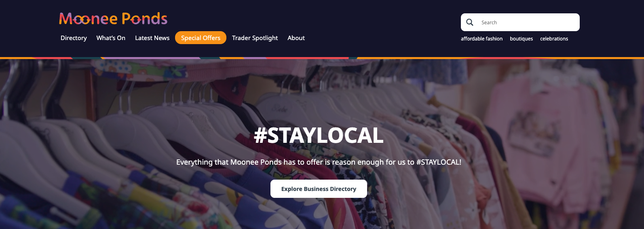Choose the celebrations search suggestion
This screenshot has height=229, width=644.
click(554, 39)
